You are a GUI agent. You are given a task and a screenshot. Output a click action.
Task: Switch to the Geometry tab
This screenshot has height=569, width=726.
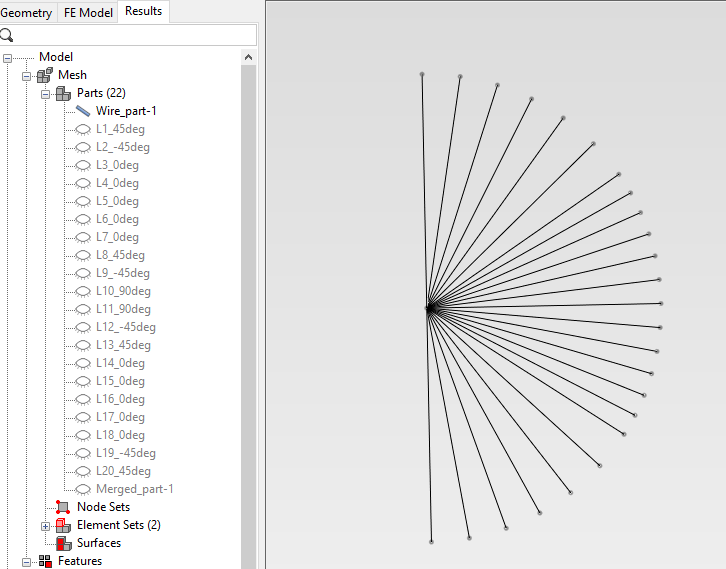(26, 13)
